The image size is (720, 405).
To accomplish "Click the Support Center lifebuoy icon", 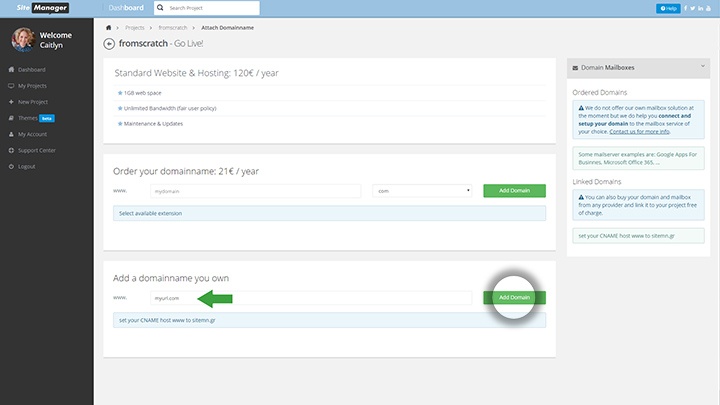I will coord(11,150).
